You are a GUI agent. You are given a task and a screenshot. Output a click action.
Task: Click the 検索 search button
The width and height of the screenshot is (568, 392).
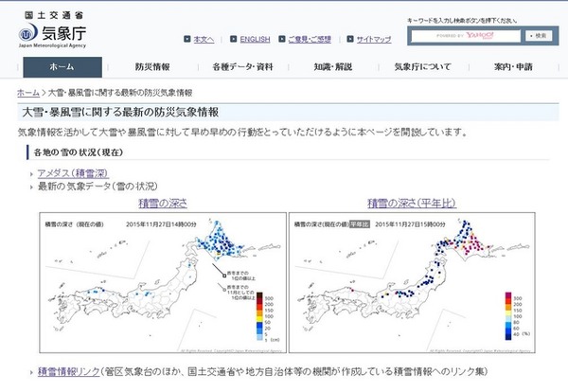[x=539, y=35]
